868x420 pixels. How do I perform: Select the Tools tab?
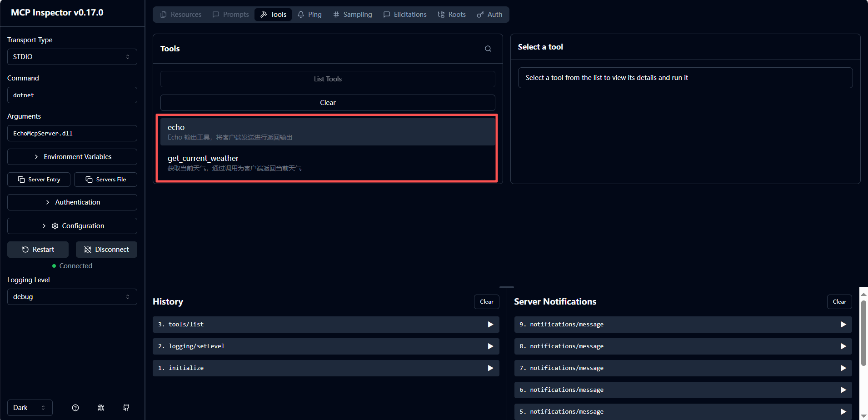click(273, 15)
